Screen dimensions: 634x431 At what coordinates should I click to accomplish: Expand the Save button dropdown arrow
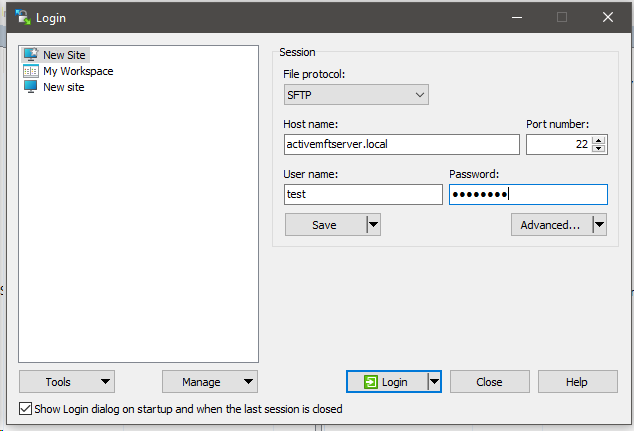[373, 225]
